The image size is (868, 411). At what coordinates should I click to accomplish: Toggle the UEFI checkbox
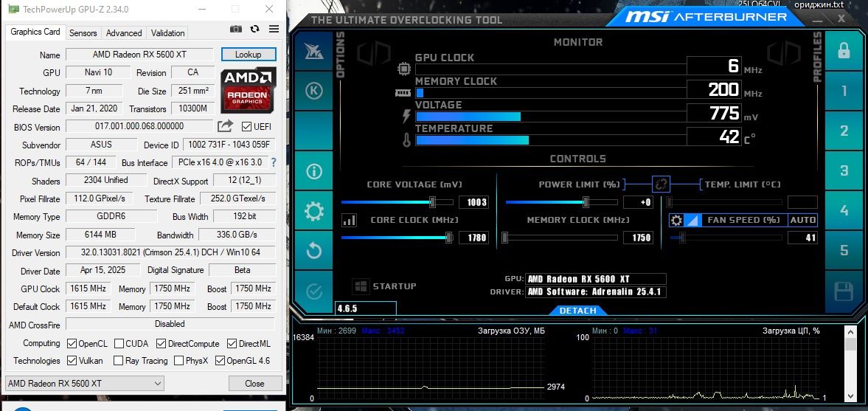[x=246, y=126]
